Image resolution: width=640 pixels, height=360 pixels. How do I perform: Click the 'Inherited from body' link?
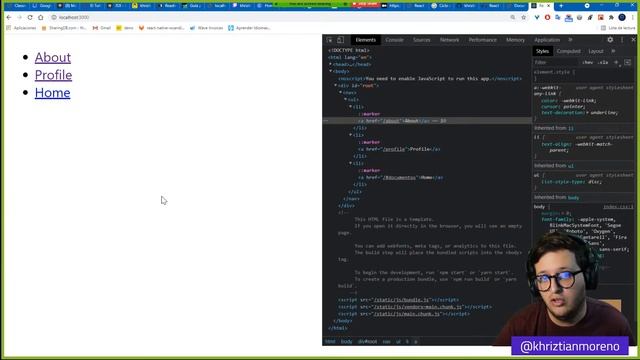[573, 198]
